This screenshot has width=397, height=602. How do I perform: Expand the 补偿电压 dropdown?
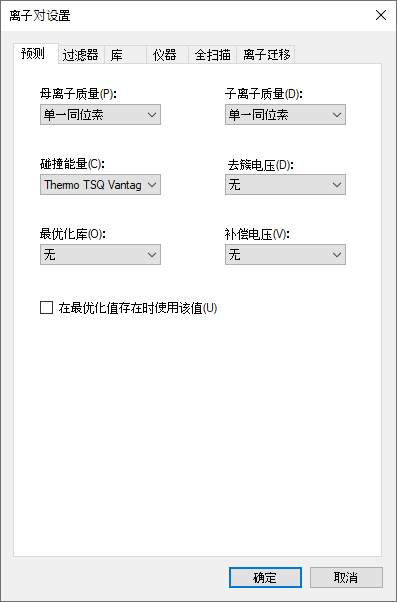coord(285,255)
